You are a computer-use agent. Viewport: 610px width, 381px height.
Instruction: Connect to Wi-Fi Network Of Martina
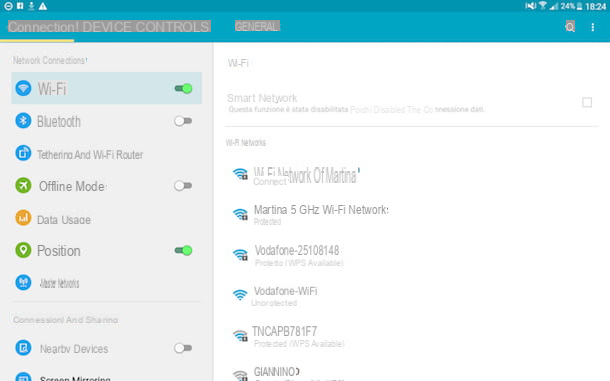click(x=412, y=175)
